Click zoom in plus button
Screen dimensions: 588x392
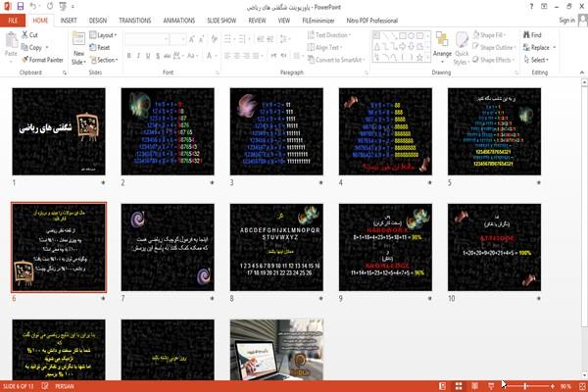553,386
